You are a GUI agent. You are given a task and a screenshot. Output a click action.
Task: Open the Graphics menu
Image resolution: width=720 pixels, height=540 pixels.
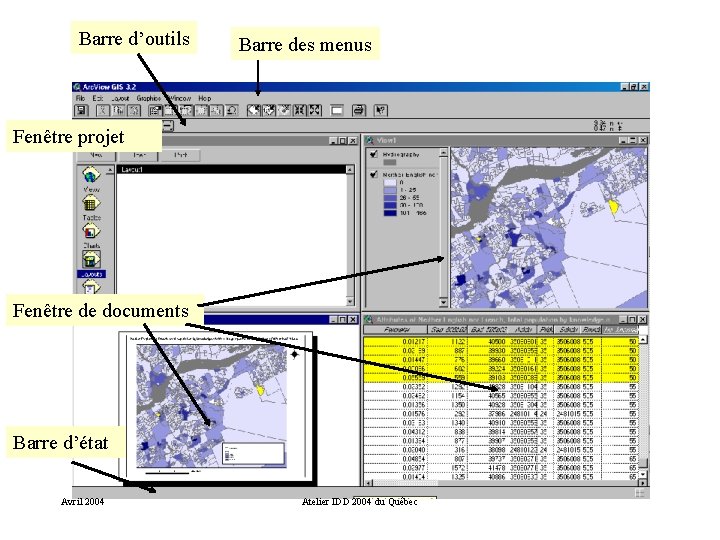point(148,98)
